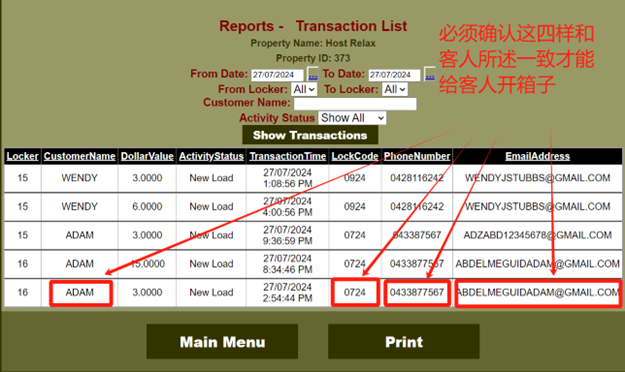Click the From Date text field
Viewport: 625px width, 372px height.
277,75
